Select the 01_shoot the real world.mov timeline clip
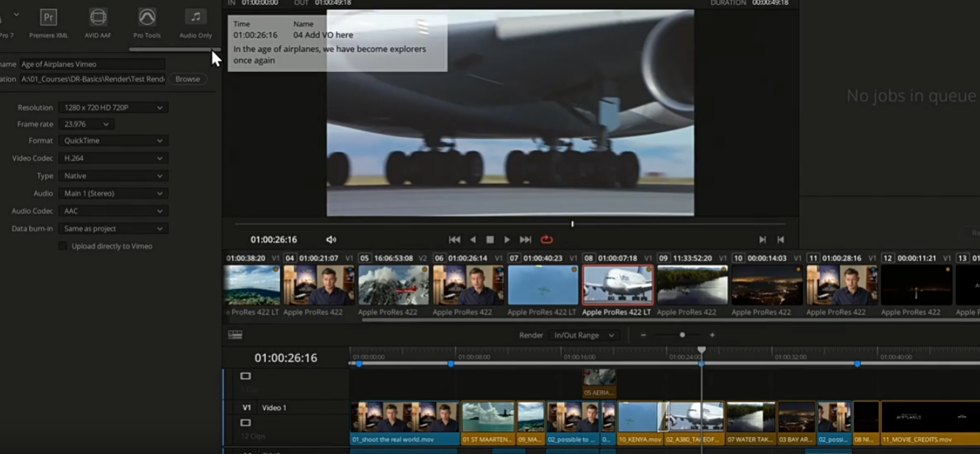This screenshot has height=454, width=980. [x=405, y=423]
